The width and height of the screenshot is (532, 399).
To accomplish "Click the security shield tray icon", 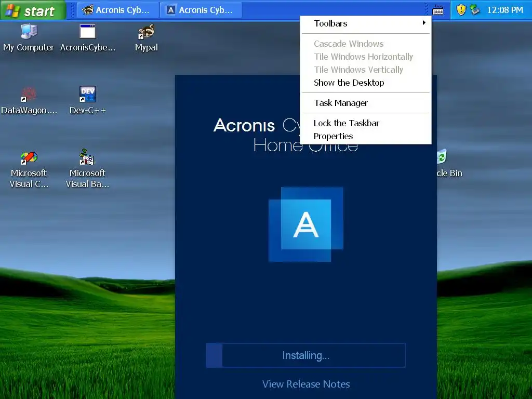I will tap(461, 10).
